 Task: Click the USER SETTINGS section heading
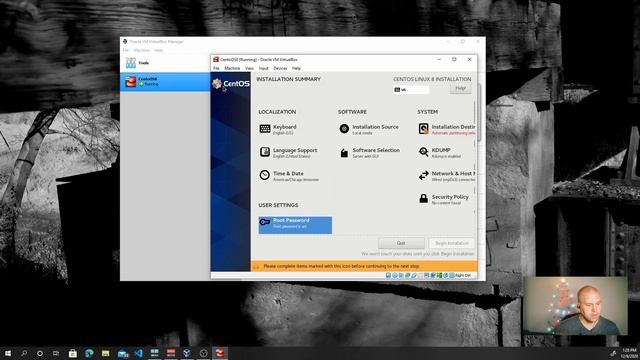pos(278,205)
